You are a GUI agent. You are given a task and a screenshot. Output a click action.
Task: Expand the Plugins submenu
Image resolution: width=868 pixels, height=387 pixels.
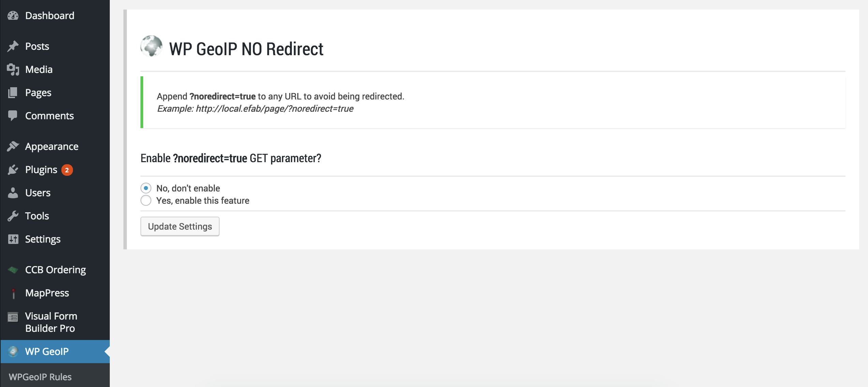[41, 169]
